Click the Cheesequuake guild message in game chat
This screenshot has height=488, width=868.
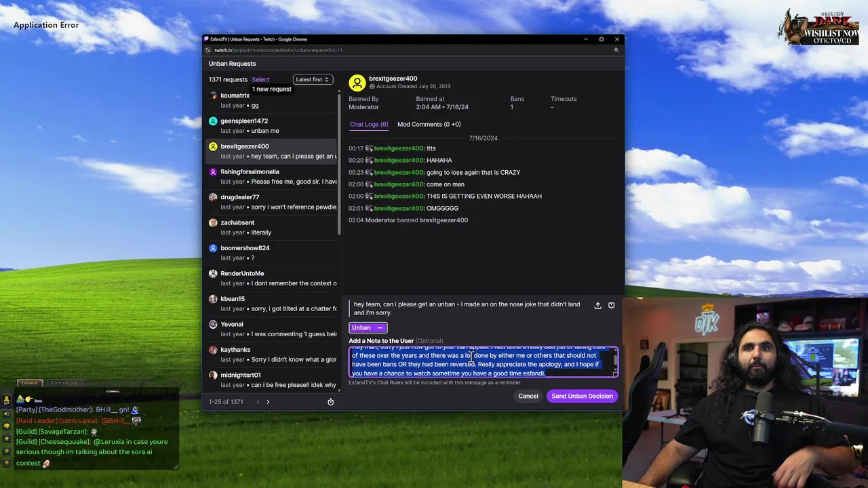pyautogui.click(x=92, y=452)
